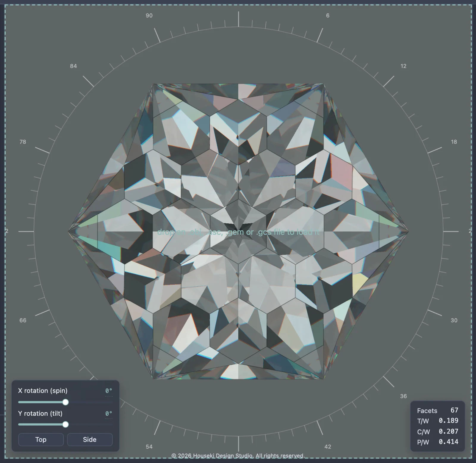Image resolution: width=476 pixels, height=463 pixels.
Task: Click the index dial label 54
Action: click(x=149, y=447)
